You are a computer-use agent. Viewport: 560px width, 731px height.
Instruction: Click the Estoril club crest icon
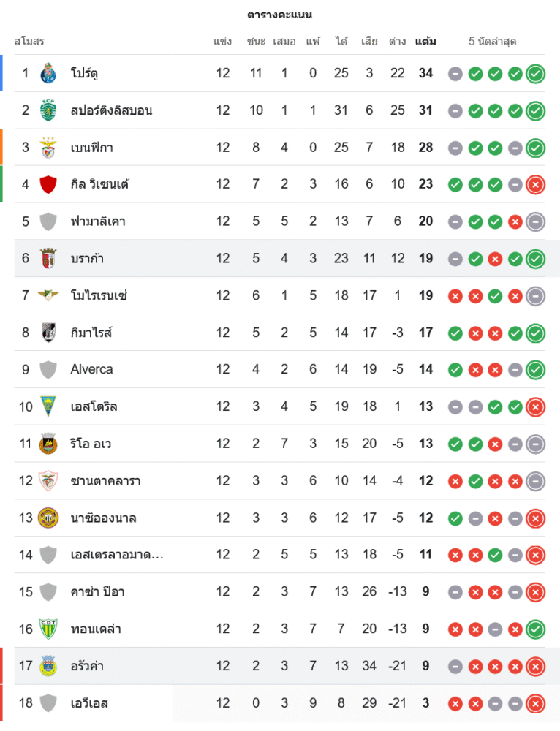(x=48, y=406)
